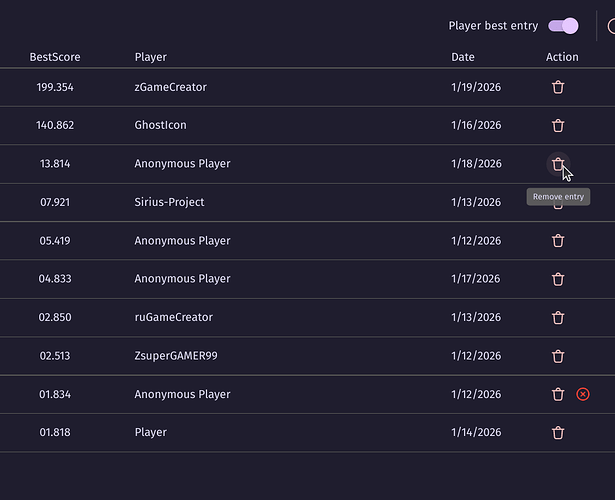Image resolution: width=615 pixels, height=500 pixels.
Task: Click red cancel icon on 01.834 row
Action: 583,394
